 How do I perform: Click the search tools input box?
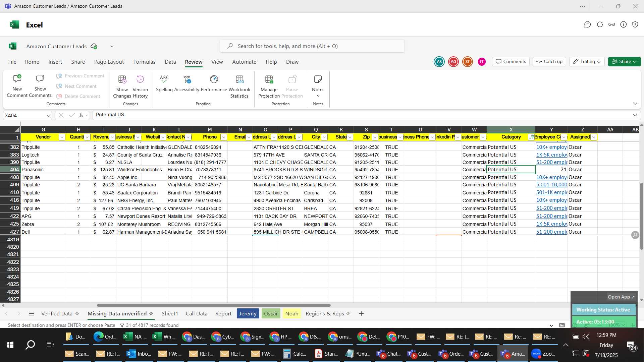coord(312,46)
